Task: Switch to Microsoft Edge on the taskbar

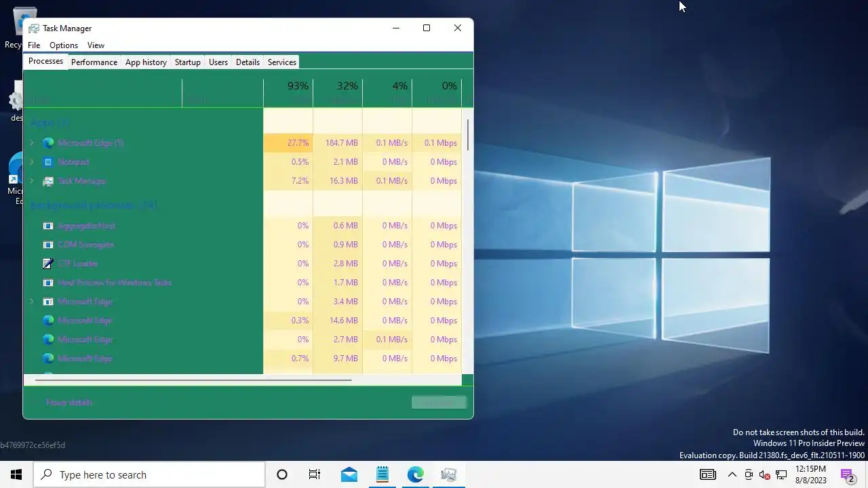Action: tap(416, 474)
